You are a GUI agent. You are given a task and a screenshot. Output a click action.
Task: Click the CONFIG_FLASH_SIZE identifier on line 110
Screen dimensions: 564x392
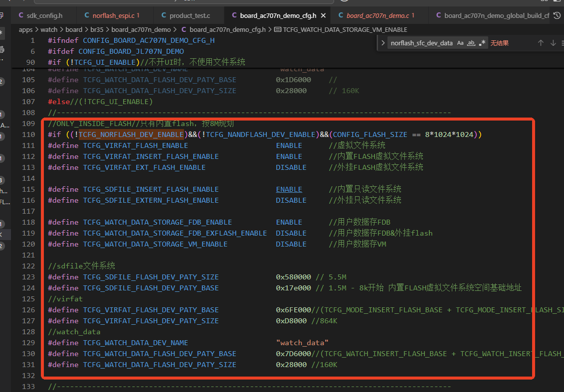[370, 134]
